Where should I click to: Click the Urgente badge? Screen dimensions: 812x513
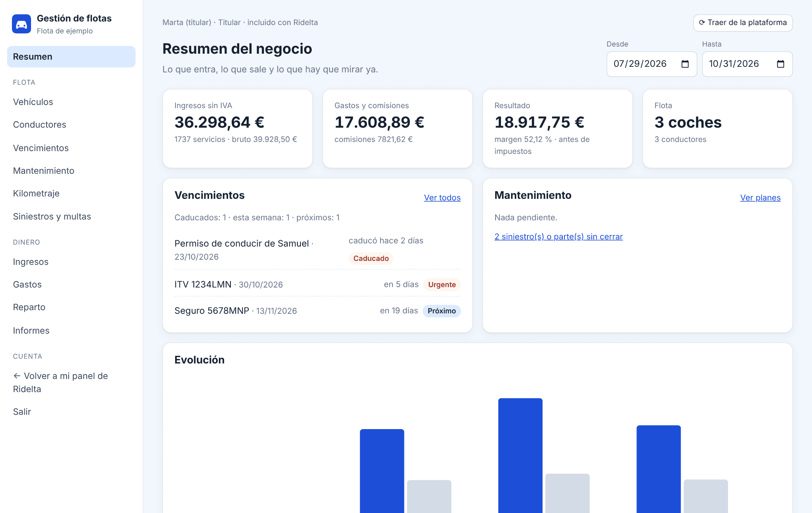click(x=442, y=285)
